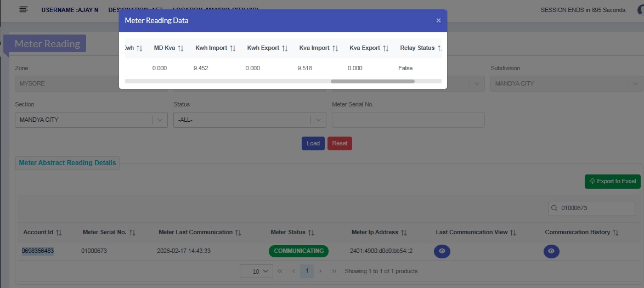This screenshot has height=288, width=644.
Task: Close the Meter Reading Data dialog
Action: 438,20
